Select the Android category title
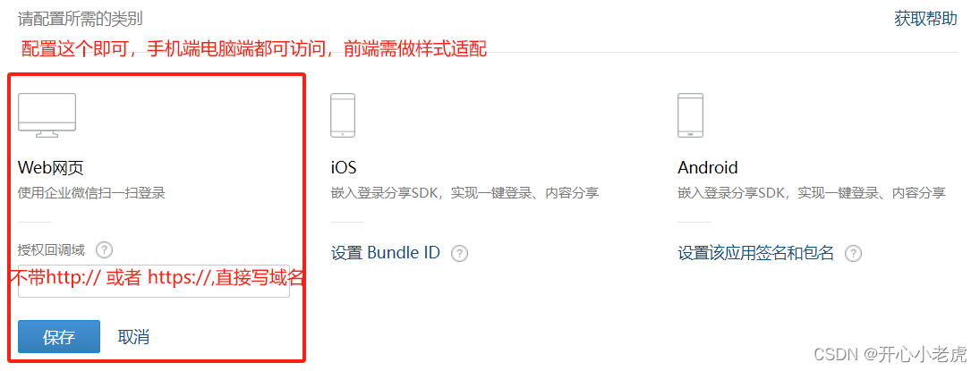 (x=708, y=167)
